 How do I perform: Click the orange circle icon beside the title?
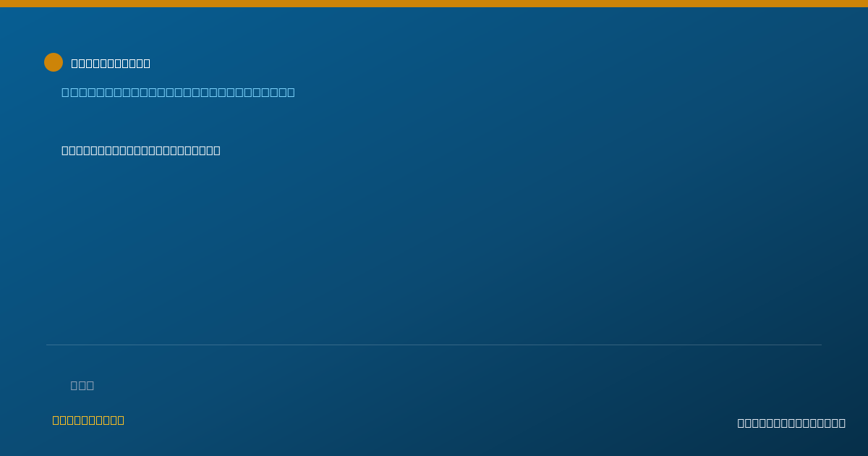pos(54,62)
